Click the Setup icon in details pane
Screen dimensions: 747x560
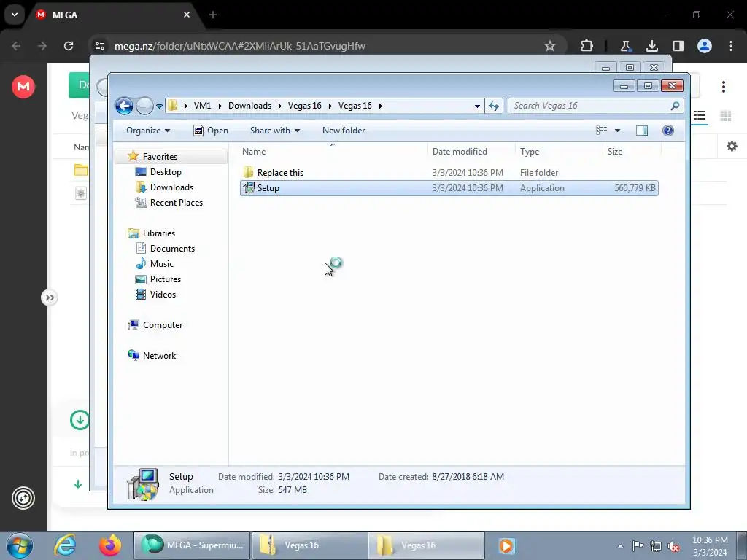[142, 484]
